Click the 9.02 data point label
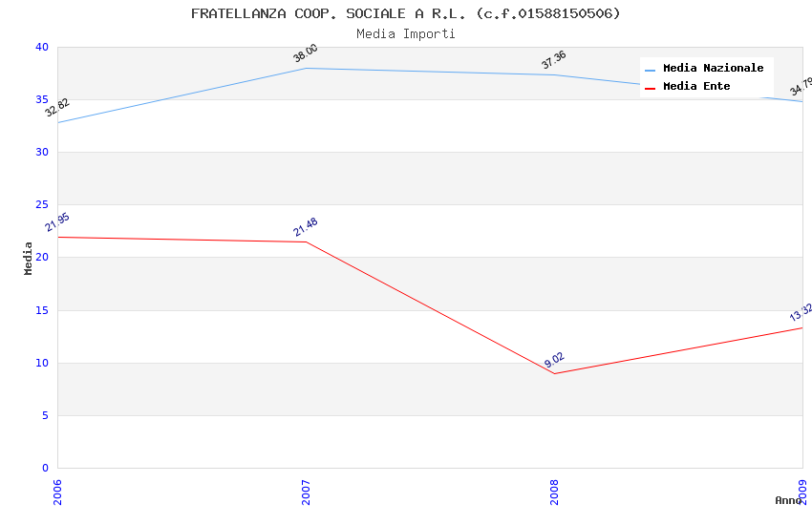 (554, 360)
